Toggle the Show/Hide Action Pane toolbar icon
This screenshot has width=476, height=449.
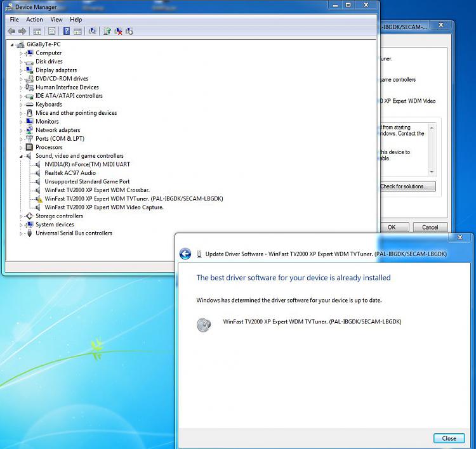[x=77, y=31]
